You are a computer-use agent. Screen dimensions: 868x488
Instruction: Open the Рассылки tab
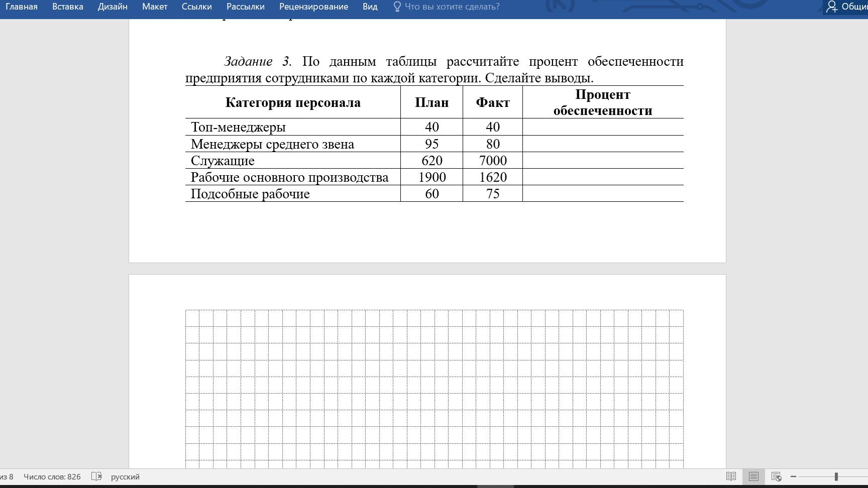[x=245, y=7]
